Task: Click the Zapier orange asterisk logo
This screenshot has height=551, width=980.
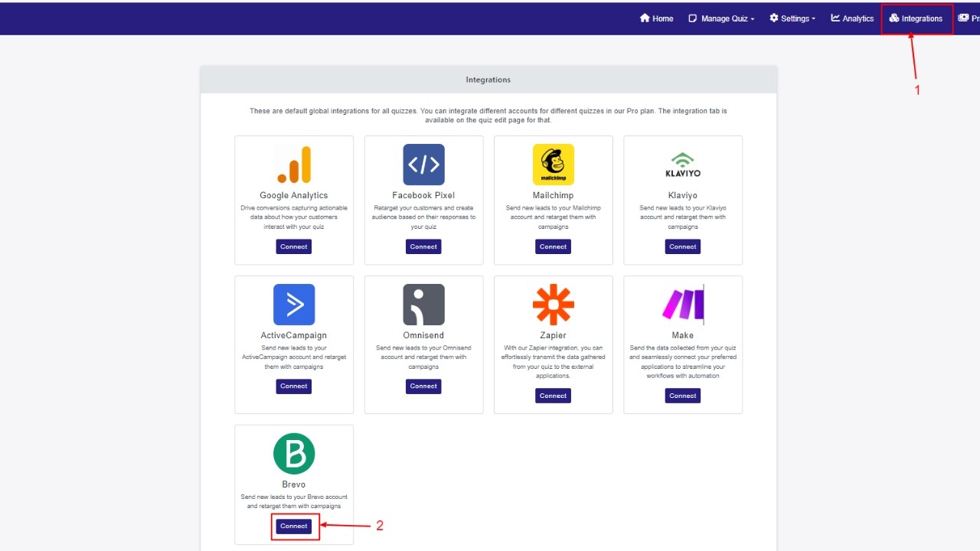Action: 553,305
